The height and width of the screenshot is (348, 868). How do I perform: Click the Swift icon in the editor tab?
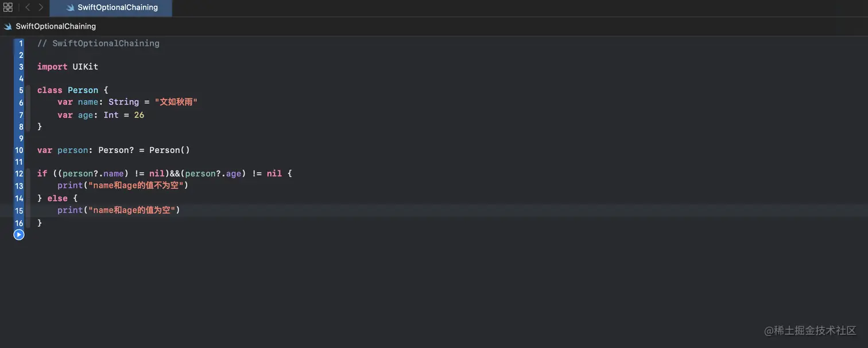pos(70,8)
